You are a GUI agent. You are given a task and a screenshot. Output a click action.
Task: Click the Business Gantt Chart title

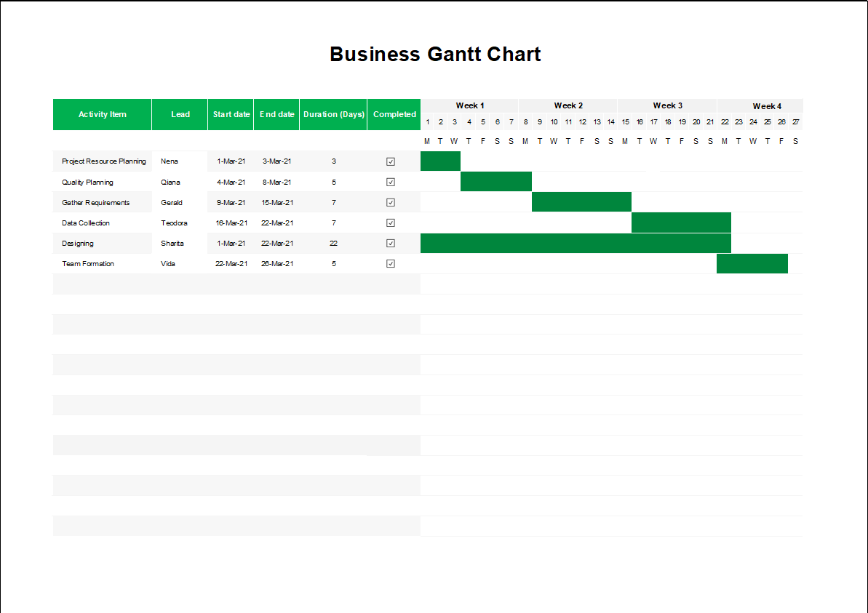click(435, 55)
